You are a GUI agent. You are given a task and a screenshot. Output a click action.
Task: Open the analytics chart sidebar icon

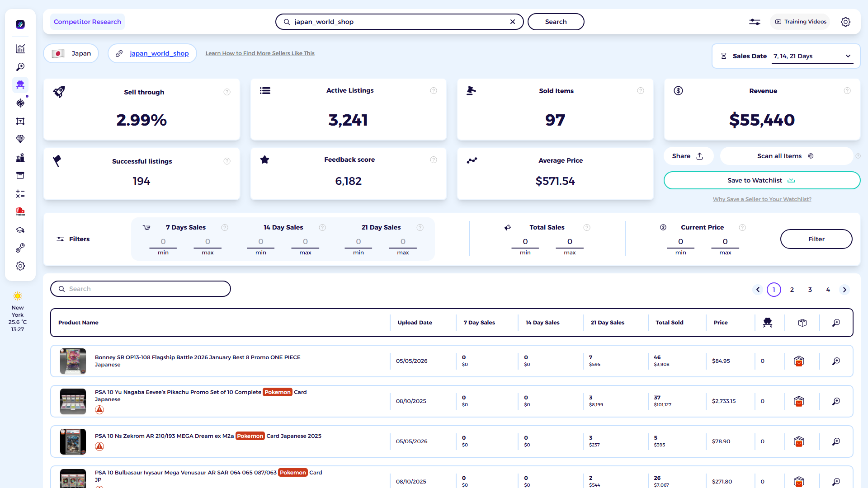[20, 49]
